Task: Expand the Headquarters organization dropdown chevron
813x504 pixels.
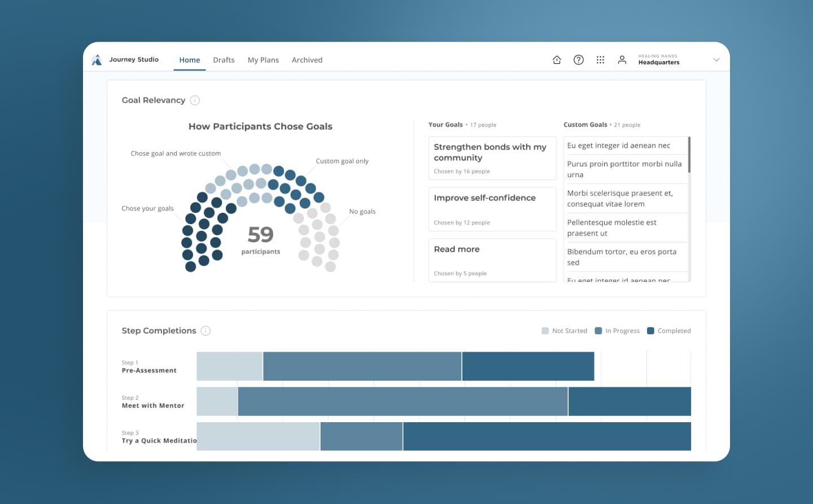Action: 716,60
